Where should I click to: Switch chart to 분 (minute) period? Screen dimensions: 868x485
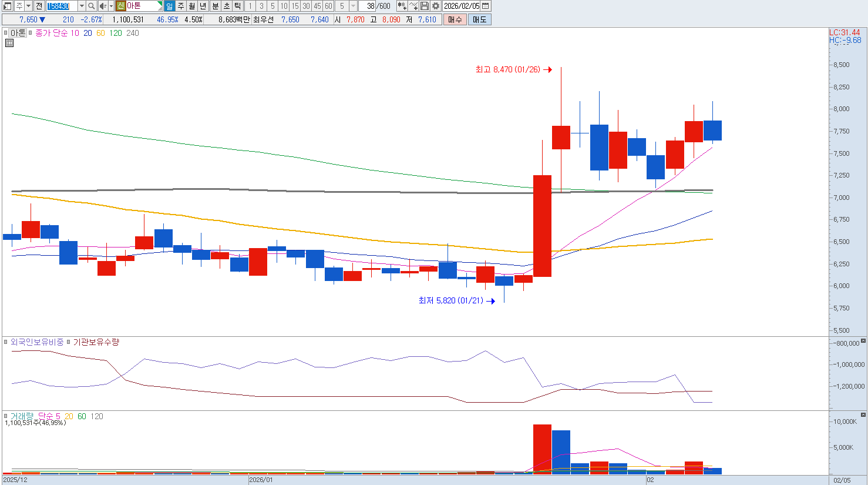[x=215, y=6]
